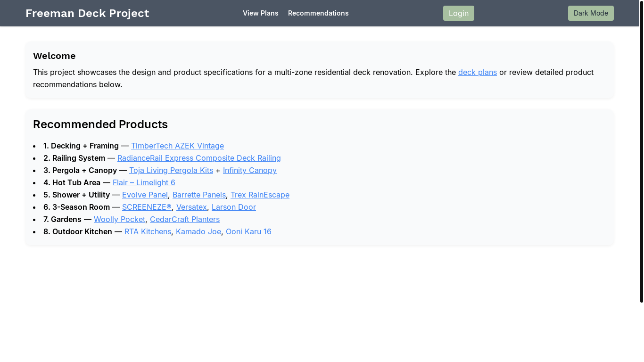This screenshot has height=362, width=644.
Task: Click the '1. Decking + Framing' label
Action: click(x=81, y=146)
